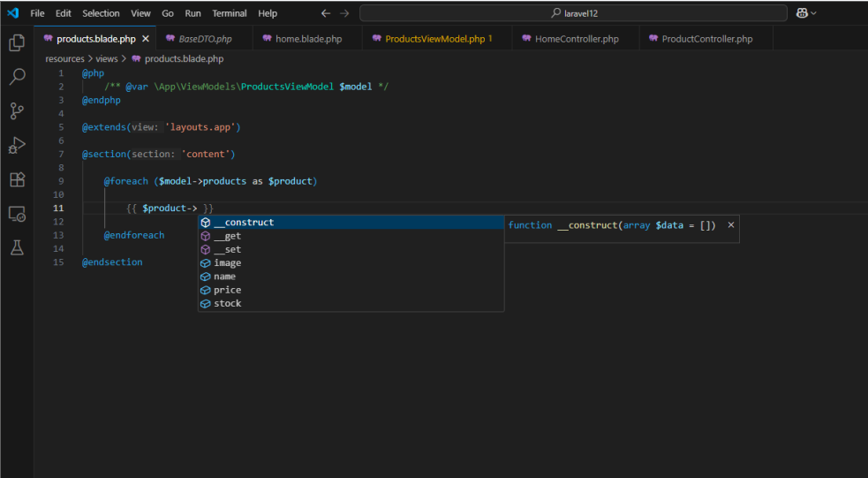Select the __set suggestion
Viewport: 868px width, 478px height.
[x=351, y=249]
